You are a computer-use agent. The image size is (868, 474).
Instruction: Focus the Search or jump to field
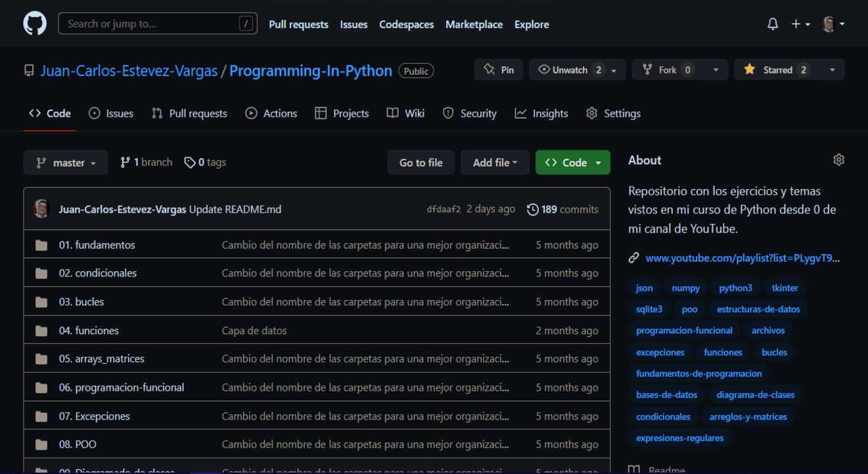point(158,24)
